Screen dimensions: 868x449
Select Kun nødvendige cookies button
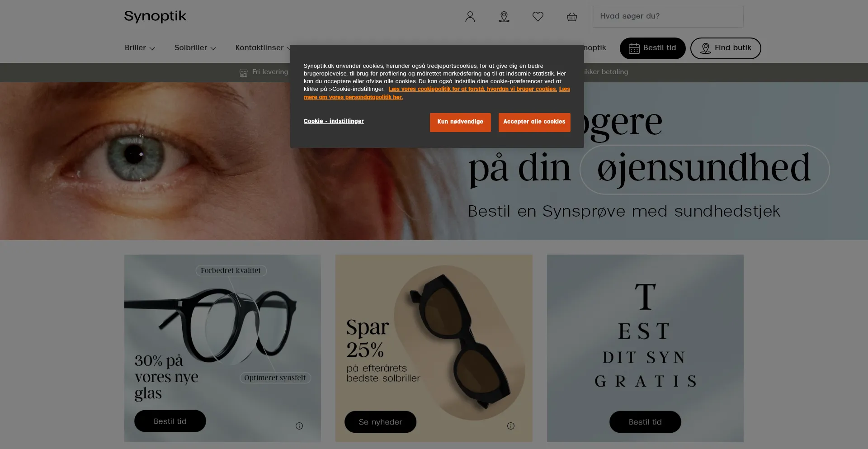click(460, 122)
